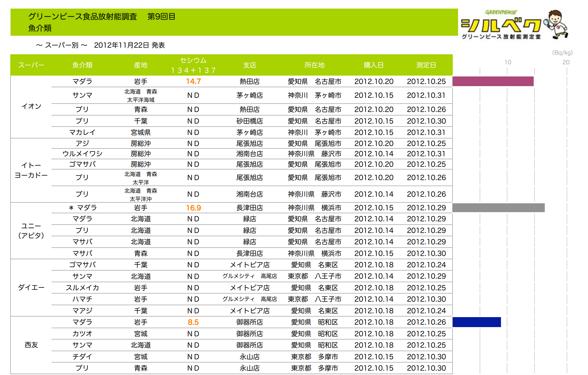Image resolution: width=588 pixels, height=375 pixels.
Task: Click the ウルメイワシ fish cell
Action: 82,154
